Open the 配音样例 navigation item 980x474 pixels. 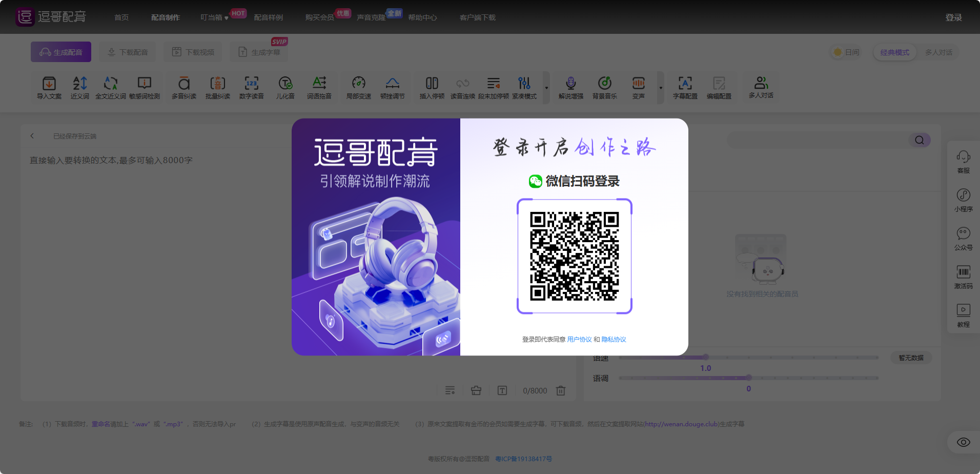[x=269, y=17]
